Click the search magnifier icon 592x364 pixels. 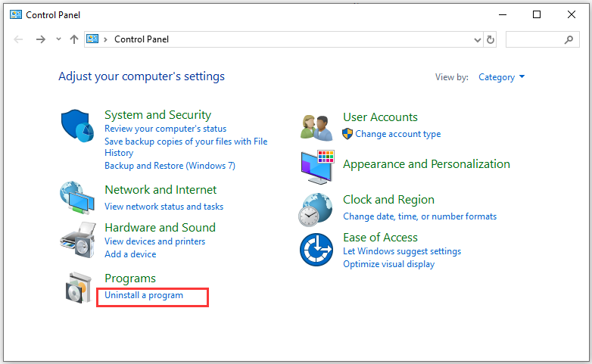(x=569, y=39)
